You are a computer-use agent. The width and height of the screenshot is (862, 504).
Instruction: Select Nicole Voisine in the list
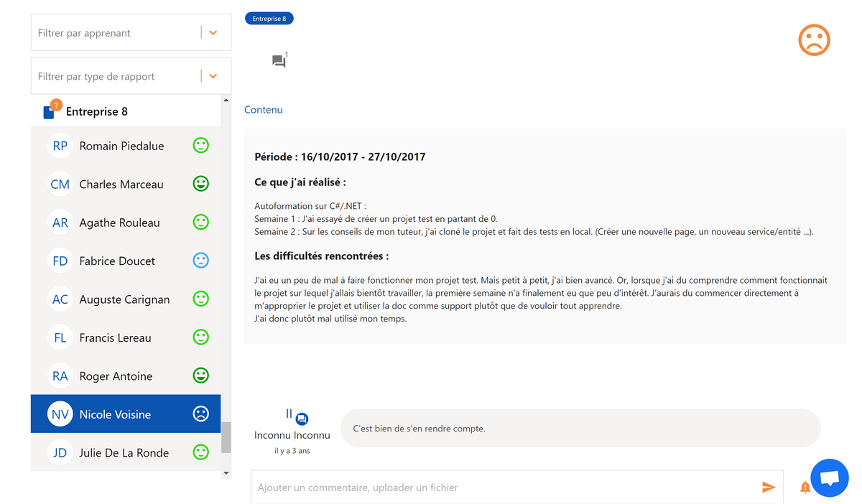[126, 414]
